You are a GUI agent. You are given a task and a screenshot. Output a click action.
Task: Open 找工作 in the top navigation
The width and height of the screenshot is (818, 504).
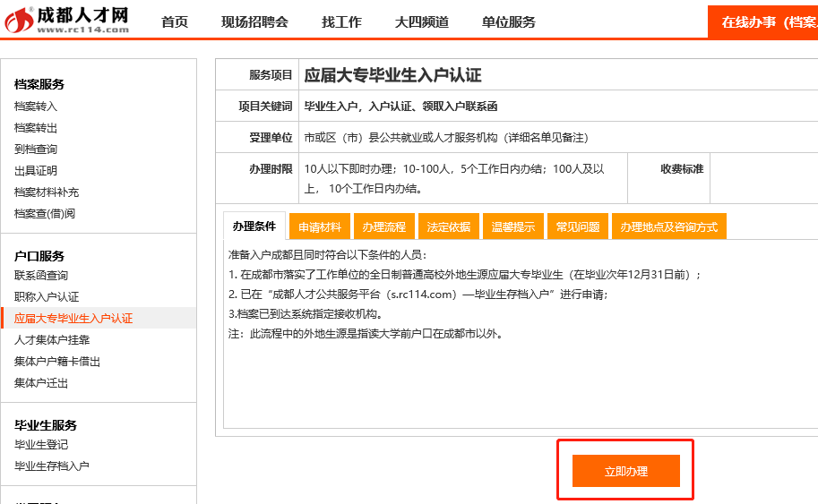click(x=341, y=22)
